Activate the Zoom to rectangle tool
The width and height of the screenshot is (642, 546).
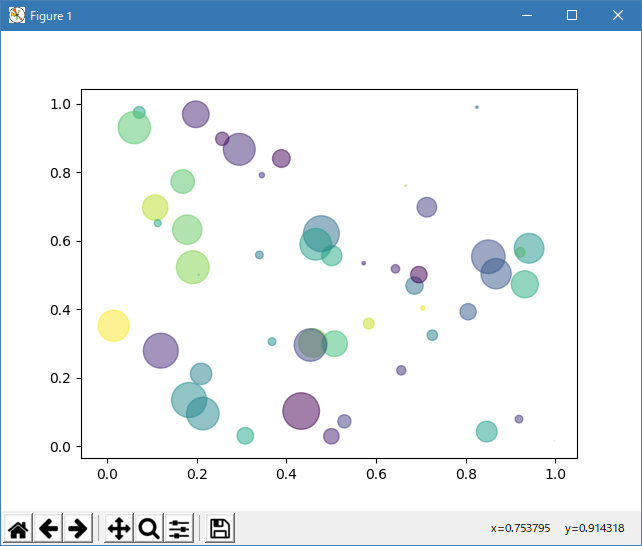pos(149,528)
